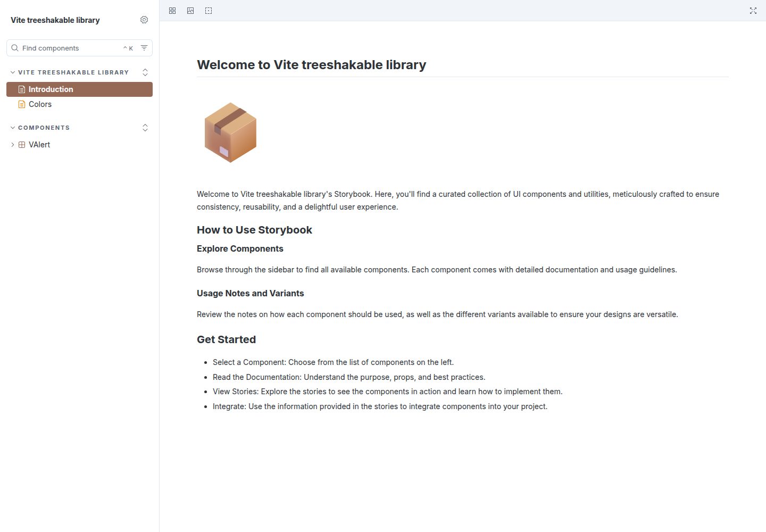
Task: Collapse the Components section chevron
Action: 13,128
